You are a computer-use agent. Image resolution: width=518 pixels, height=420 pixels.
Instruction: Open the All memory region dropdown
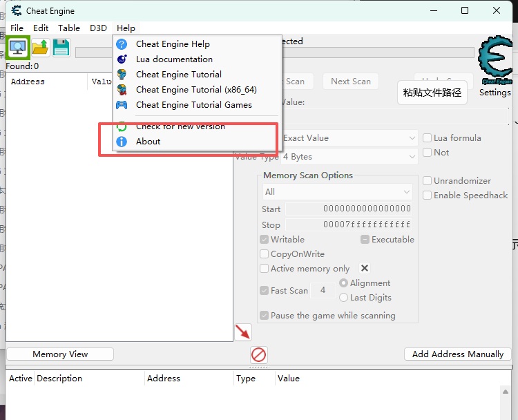tap(337, 191)
